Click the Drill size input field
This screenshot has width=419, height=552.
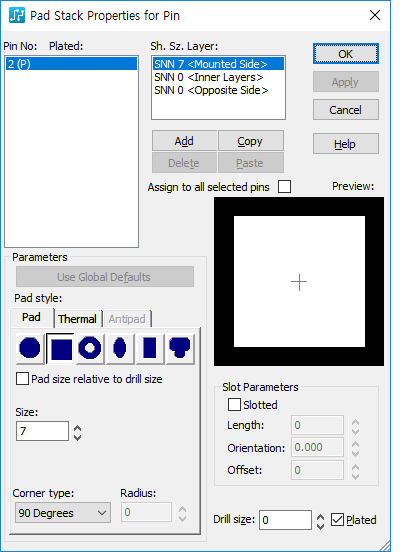286,520
